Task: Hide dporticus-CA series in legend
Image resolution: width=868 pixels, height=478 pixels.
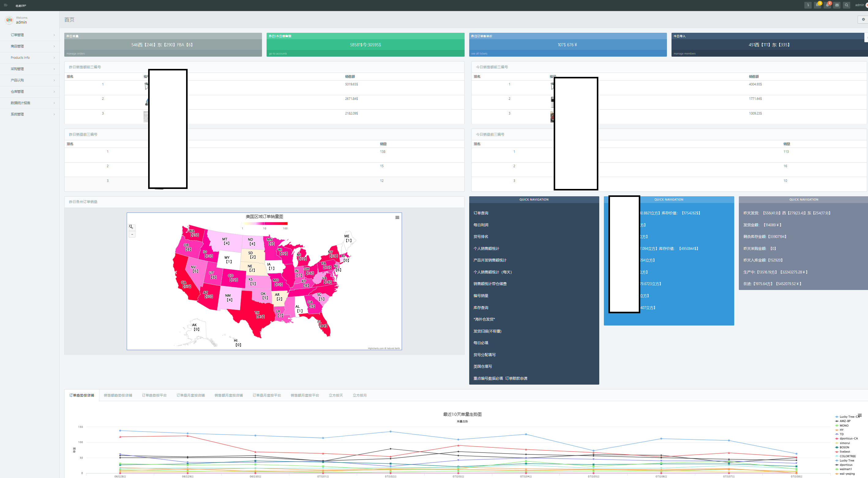Action: [x=847, y=438]
